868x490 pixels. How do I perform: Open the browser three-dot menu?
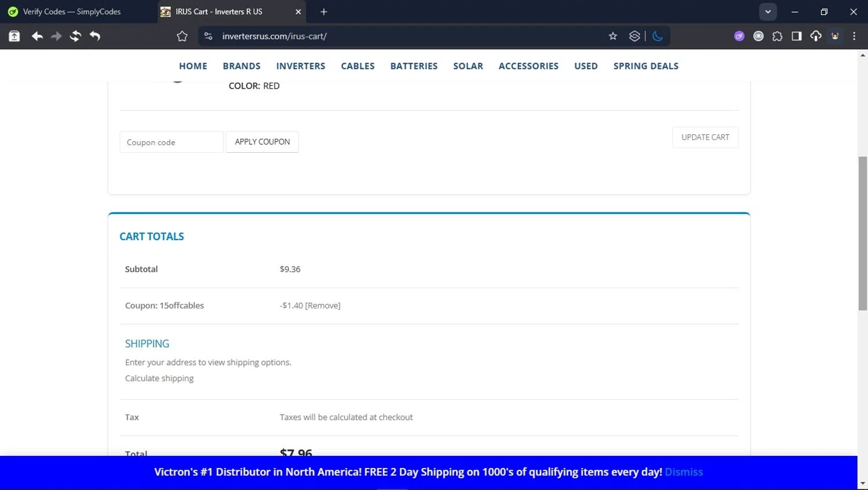pyautogui.click(x=854, y=36)
